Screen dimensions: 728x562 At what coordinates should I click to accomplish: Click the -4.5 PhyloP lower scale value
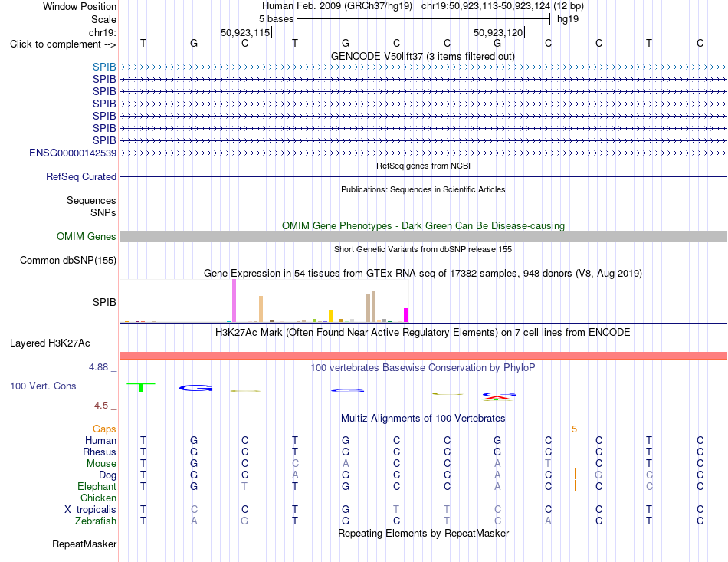point(100,406)
